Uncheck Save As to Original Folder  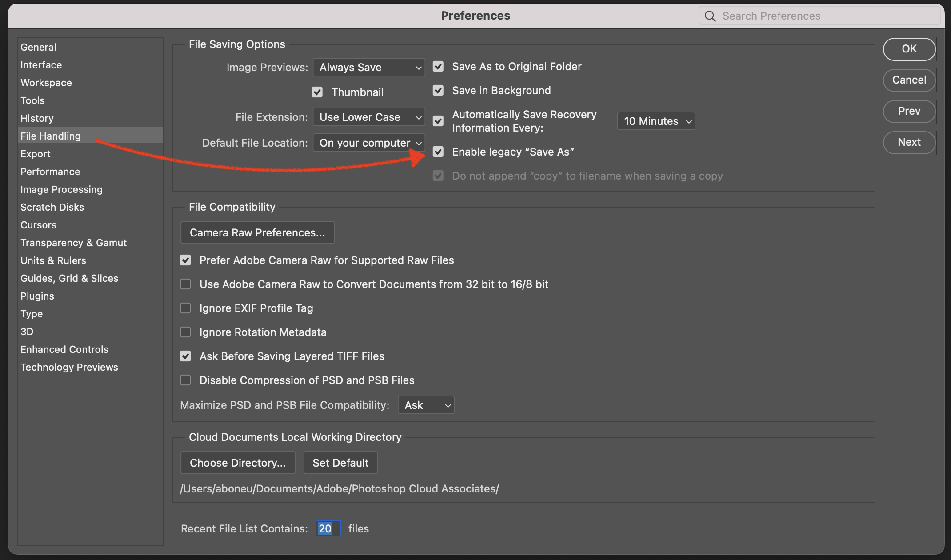(438, 67)
